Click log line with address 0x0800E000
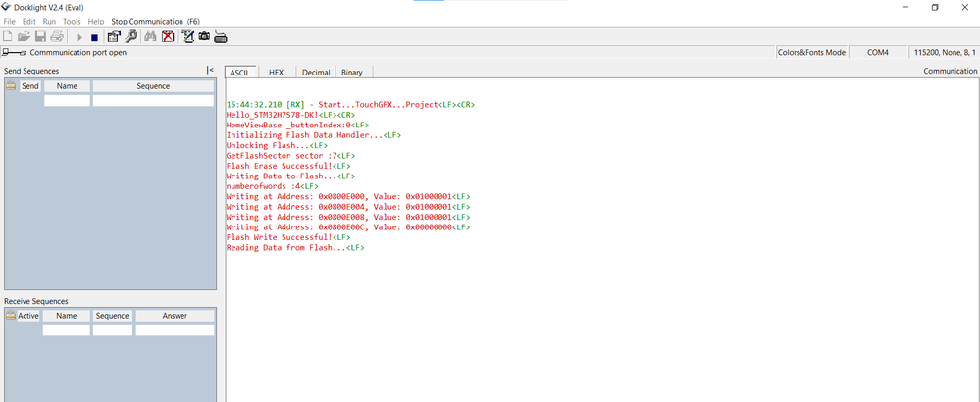This screenshot has height=402, width=980. [x=348, y=196]
